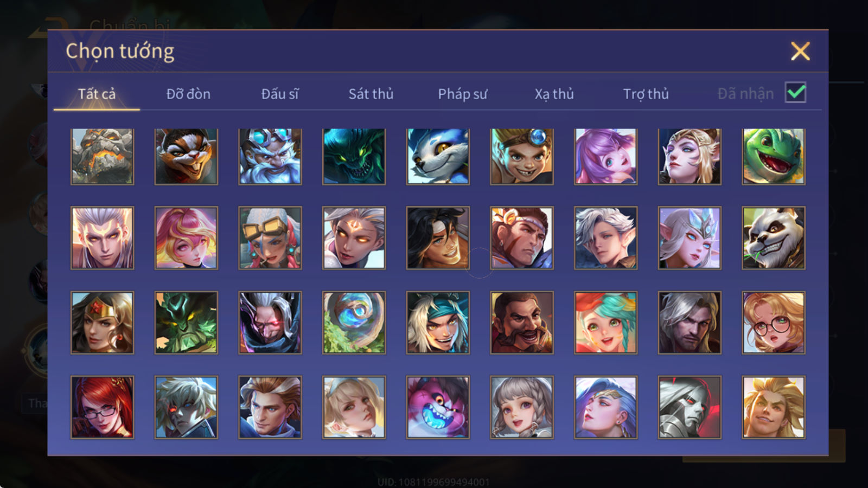Select the purple grinning cat hero
This screenshot has height=488, width=868.
coord(438,407)
